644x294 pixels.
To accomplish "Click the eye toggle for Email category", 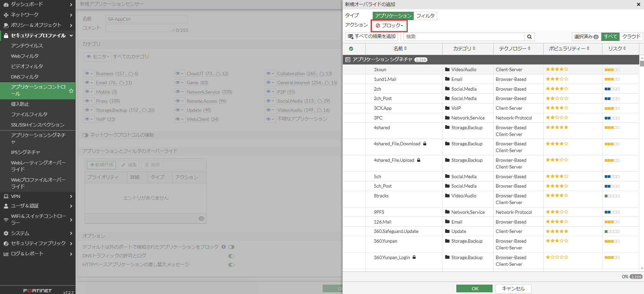I will (x=89, y=83).
